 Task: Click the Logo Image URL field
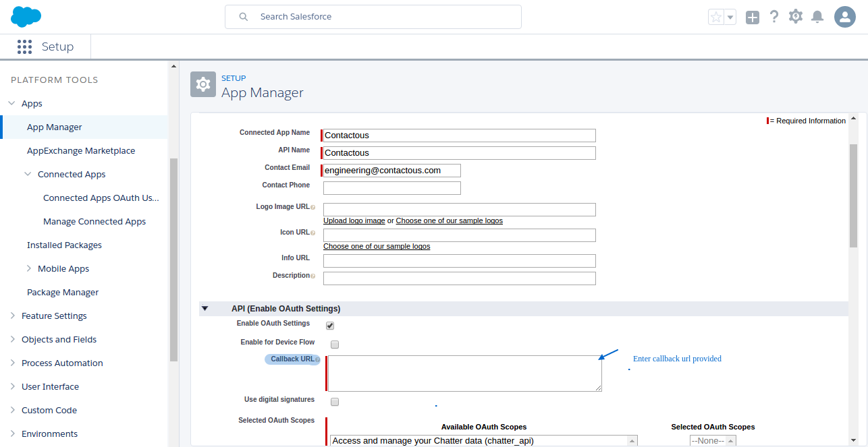coord(460,210)
